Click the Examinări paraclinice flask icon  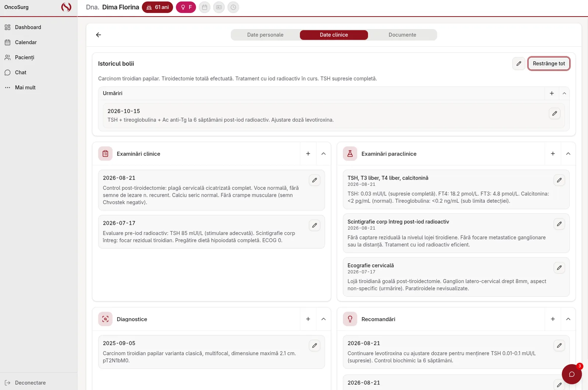click(x=350, y=154)
